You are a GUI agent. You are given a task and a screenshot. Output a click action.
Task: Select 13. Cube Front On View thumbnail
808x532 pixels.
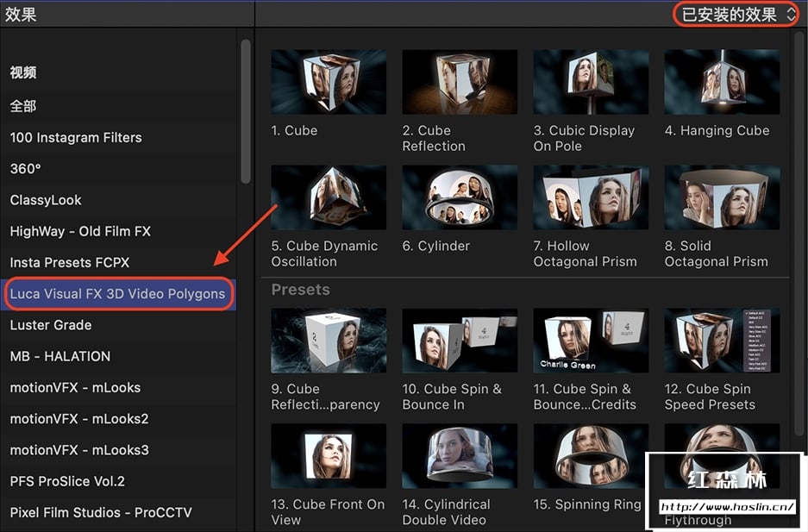(x=329, y=456)
